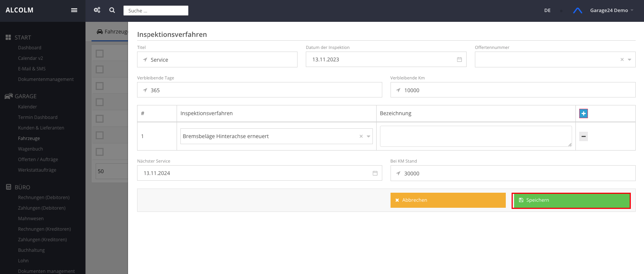
Task: Open calendar icon in Datum der Inspektion
Action: [x=459, y=59]
